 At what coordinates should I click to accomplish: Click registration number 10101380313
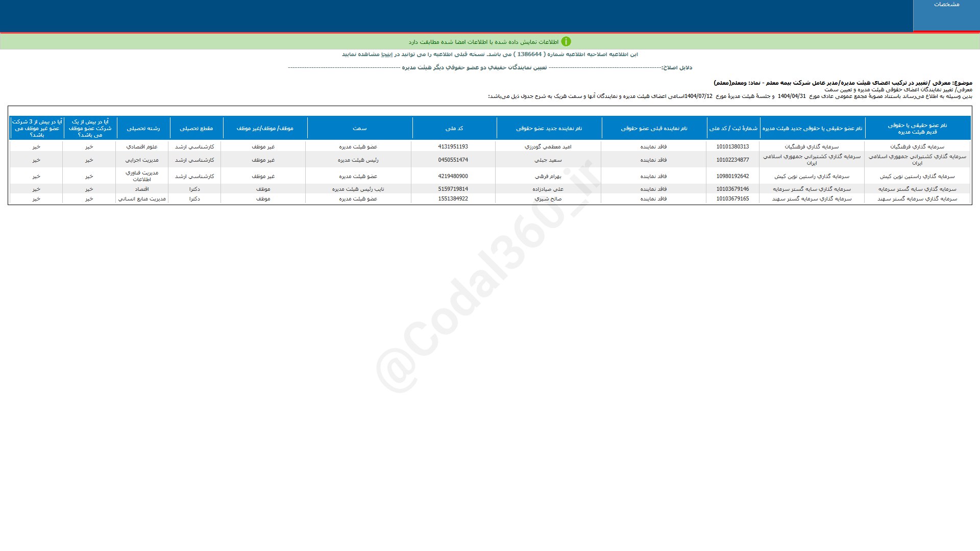(x=732, y=146)
